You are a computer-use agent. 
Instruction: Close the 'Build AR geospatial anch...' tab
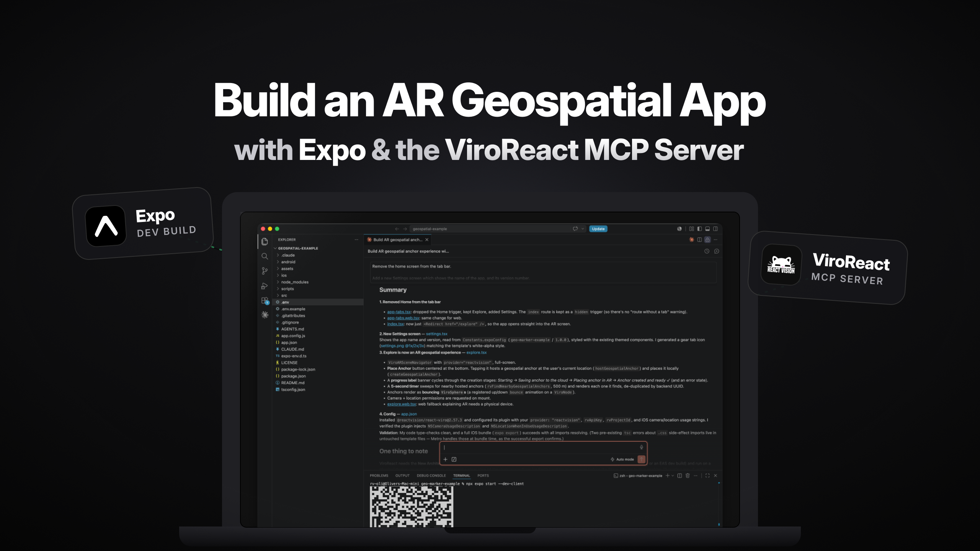pyautogui.click(x=427, y=240)
